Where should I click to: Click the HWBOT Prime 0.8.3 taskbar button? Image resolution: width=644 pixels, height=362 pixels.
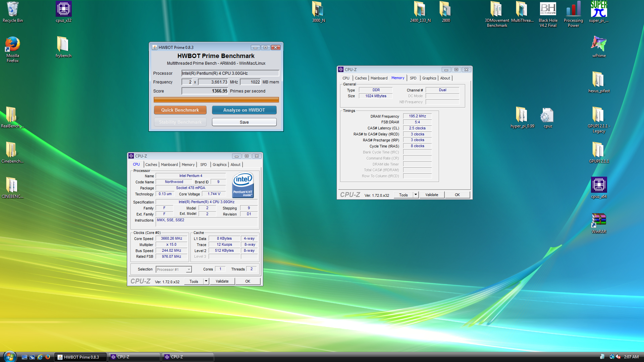tap(80, 357)
